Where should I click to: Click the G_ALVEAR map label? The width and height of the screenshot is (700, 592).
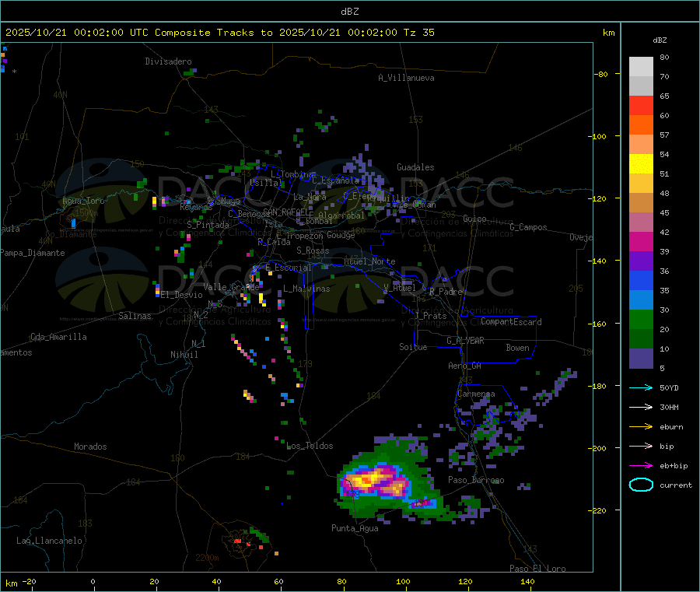(x=465, y=341)
